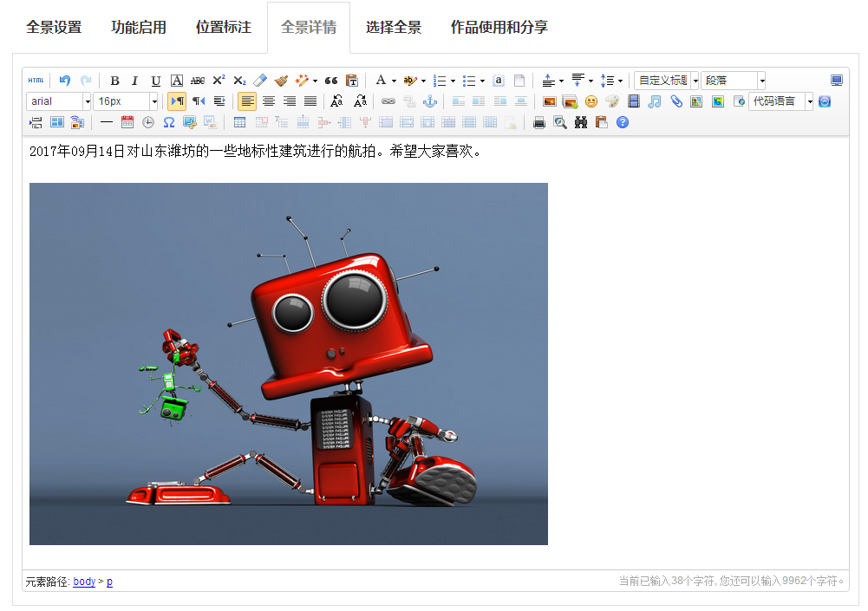Click paste as plain text icon
The height and width of the screenshot is (611, 868).
352,81
